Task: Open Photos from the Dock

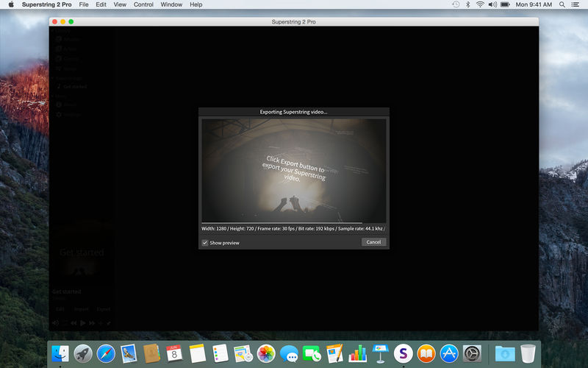Action: tap(266, 353)
